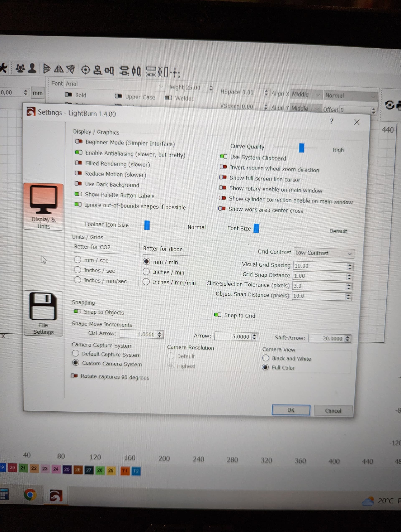Screen dimensions: 401x532
Task: Select mm / sec units radio
Action: coord(78,260)
